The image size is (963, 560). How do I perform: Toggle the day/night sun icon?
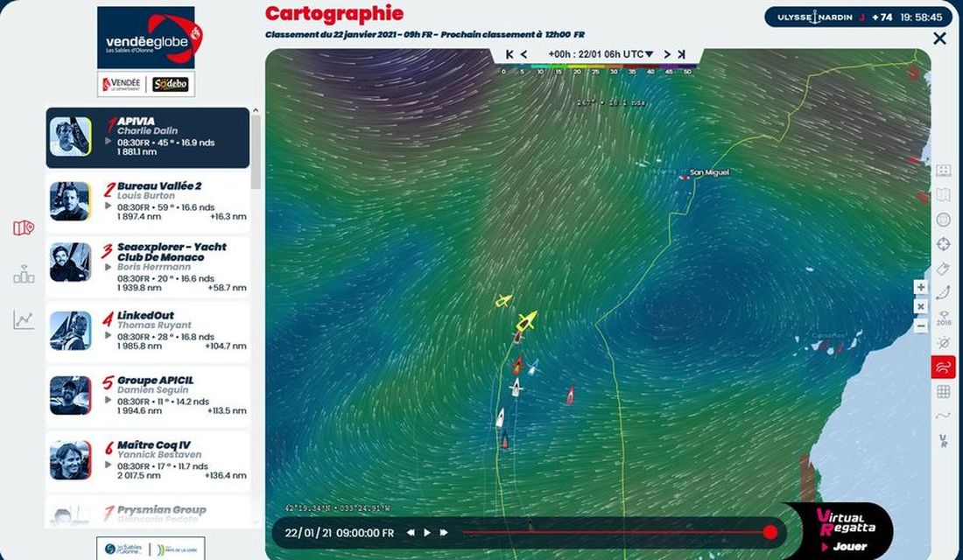pos(944,342)
